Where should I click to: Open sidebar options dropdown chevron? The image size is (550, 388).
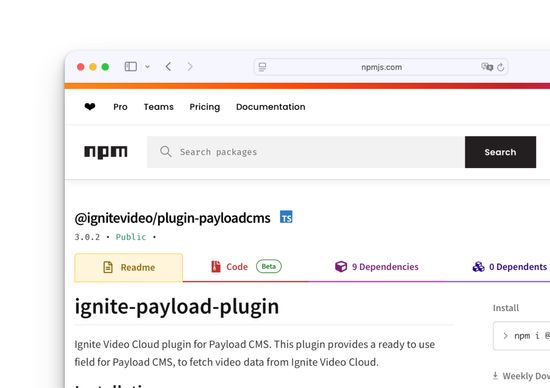point(147,67)
